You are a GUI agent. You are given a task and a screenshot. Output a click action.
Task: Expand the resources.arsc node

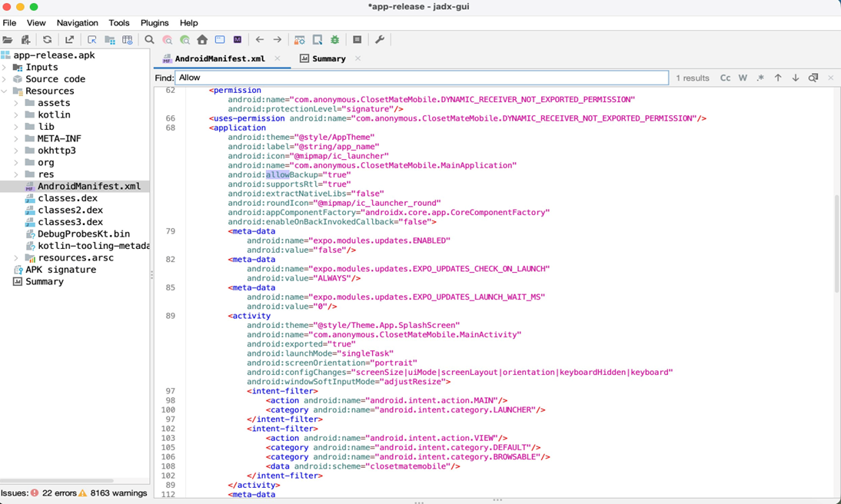[16, 258]
